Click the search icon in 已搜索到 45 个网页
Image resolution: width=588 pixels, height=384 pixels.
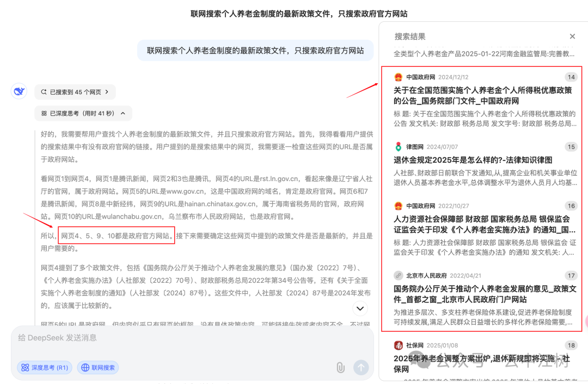pos(44,92)
